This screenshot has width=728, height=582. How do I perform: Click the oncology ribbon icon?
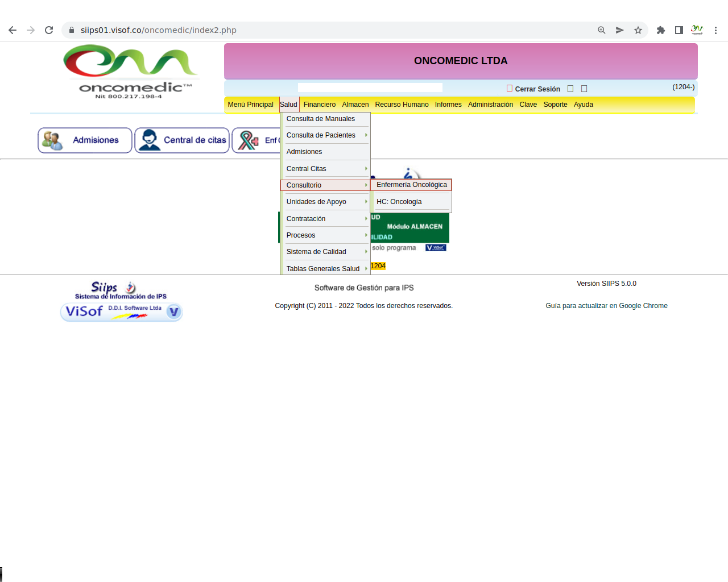coord(248,140)
